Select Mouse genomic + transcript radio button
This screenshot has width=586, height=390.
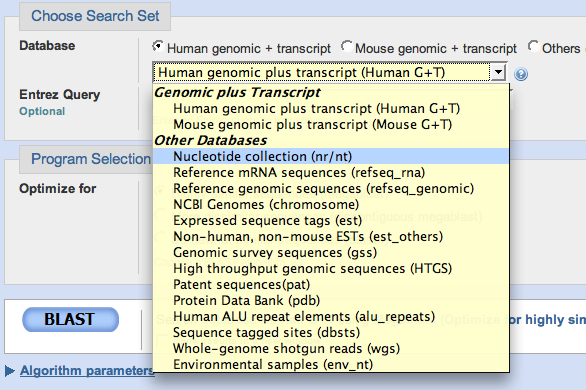[x=346, y=47]
